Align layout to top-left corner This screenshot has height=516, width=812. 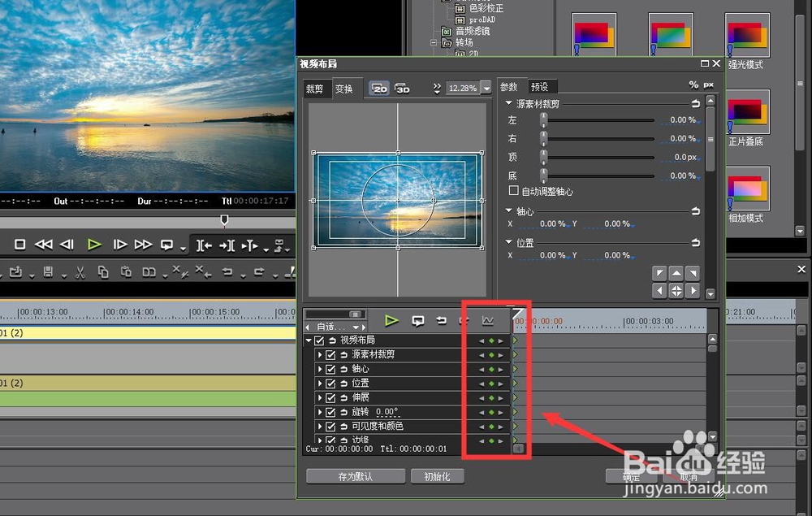coord(659,273)
